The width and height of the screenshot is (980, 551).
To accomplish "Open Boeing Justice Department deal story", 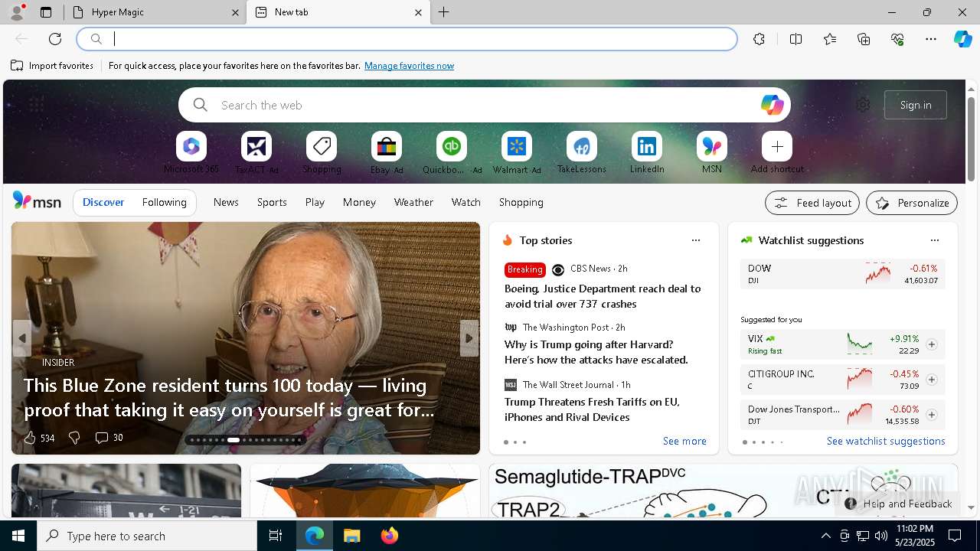I will point(603,296).
